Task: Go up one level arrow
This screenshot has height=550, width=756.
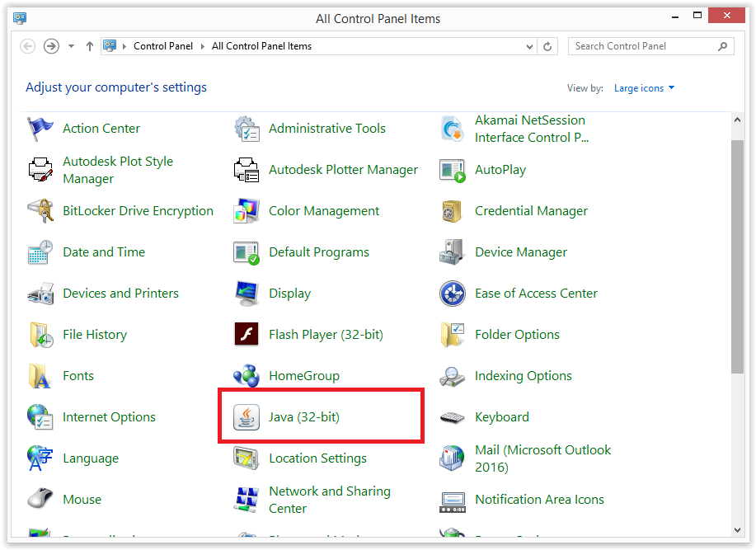Action: [x=90, y=46]
